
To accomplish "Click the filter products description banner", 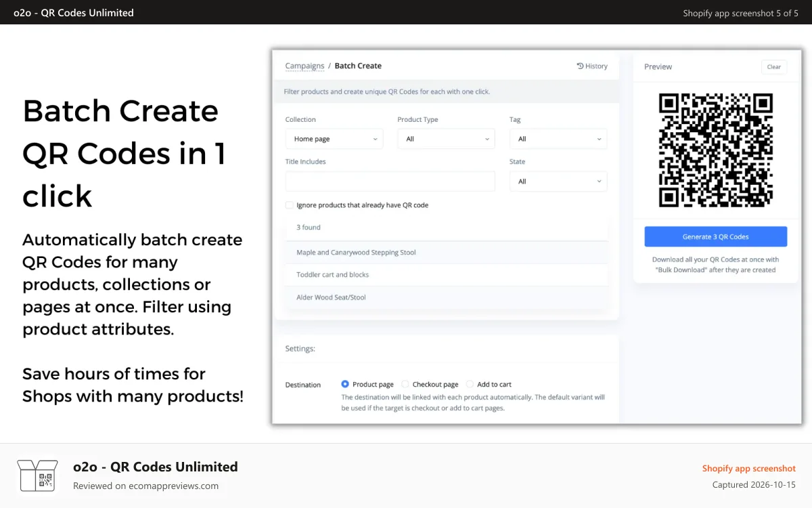I will pos(447,91).
